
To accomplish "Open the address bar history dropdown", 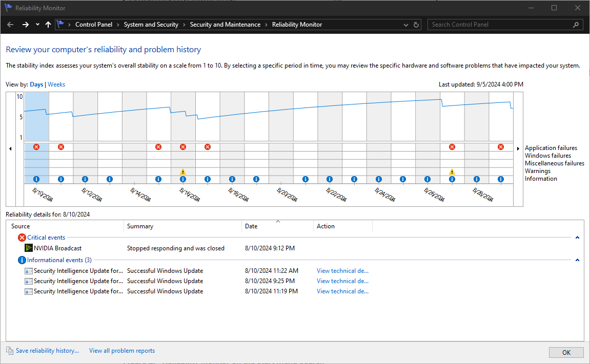I will pyautogui.click(x=405, y=24).
